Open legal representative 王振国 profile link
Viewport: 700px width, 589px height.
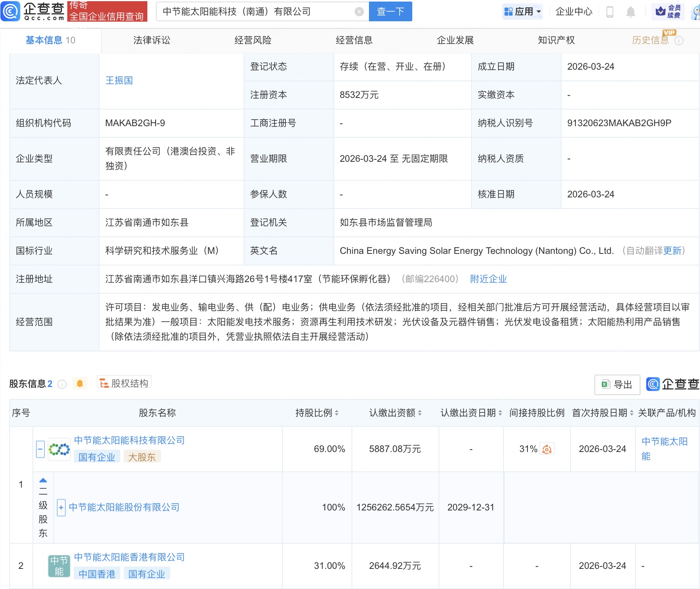point(120,80)
